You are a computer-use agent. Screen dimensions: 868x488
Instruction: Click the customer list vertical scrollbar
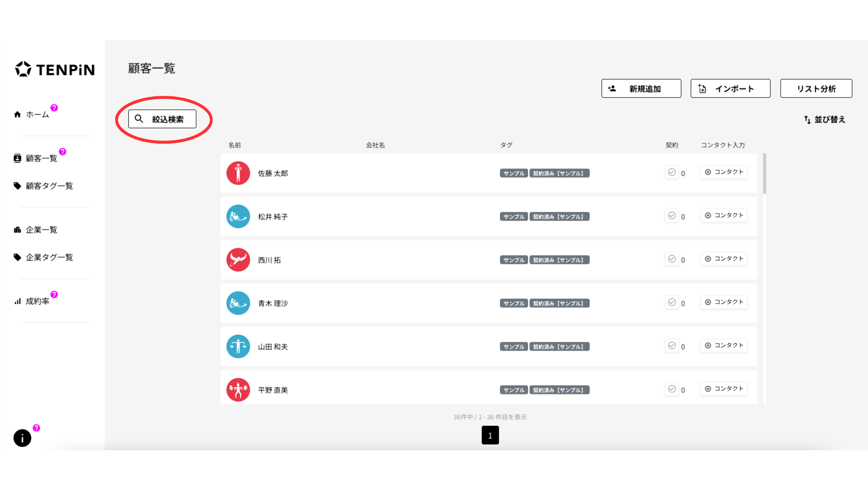764,174
